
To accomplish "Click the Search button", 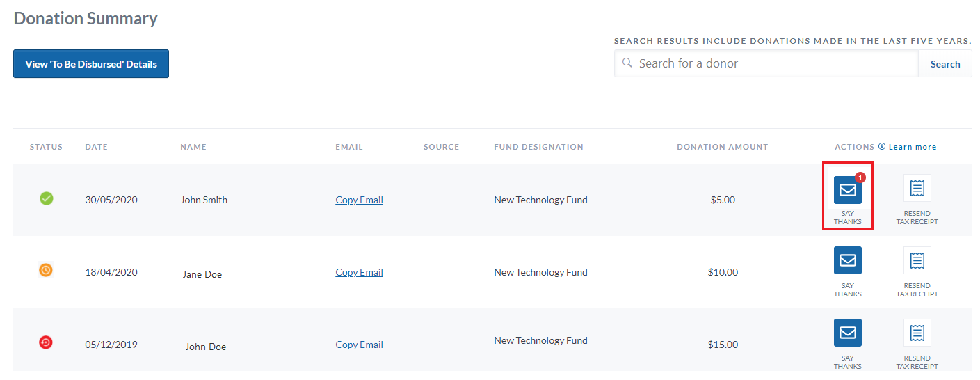I will click(945, 64).
